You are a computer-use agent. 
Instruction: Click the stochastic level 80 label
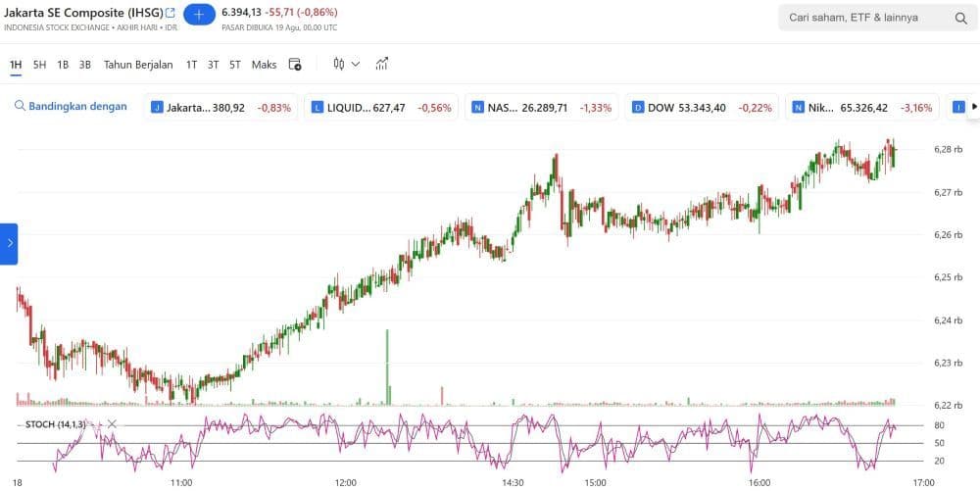pyautogui.click(x=939, y=425)
